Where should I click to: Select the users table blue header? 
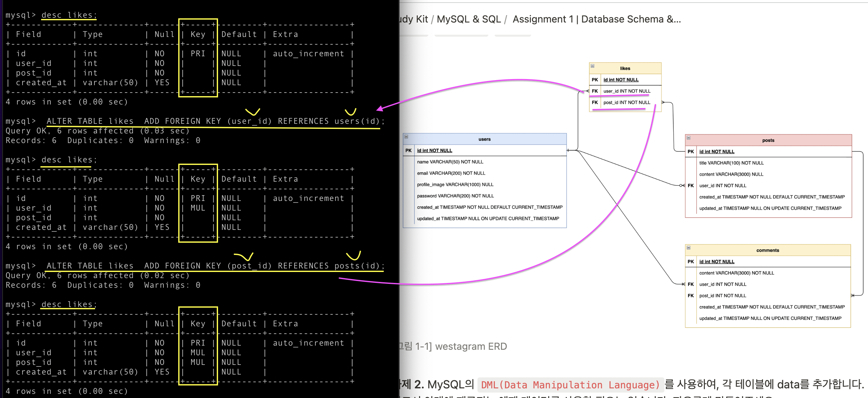(x=484, y=139)
